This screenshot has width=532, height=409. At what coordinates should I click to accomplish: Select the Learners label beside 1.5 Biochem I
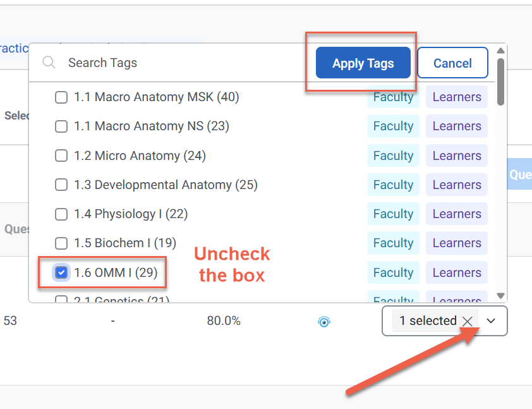(x=457, y=243)
